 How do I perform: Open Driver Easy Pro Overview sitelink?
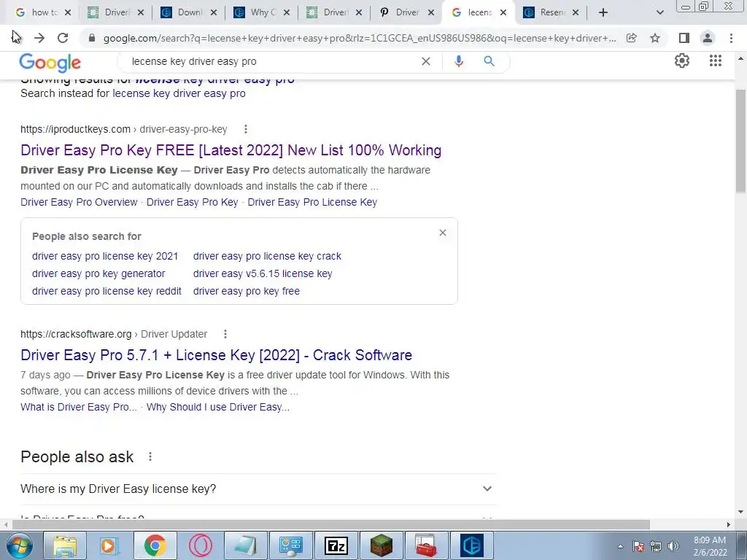[79, 203]
